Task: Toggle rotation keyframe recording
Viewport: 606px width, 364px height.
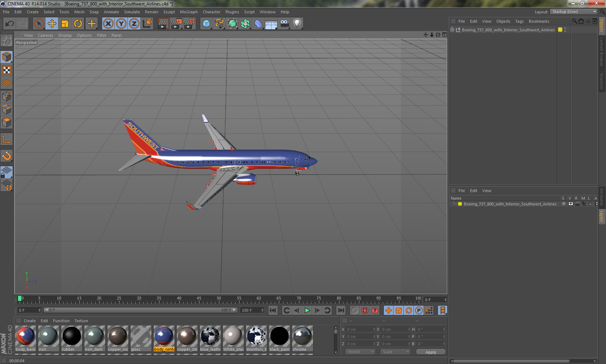Action: tap(409, 310)
